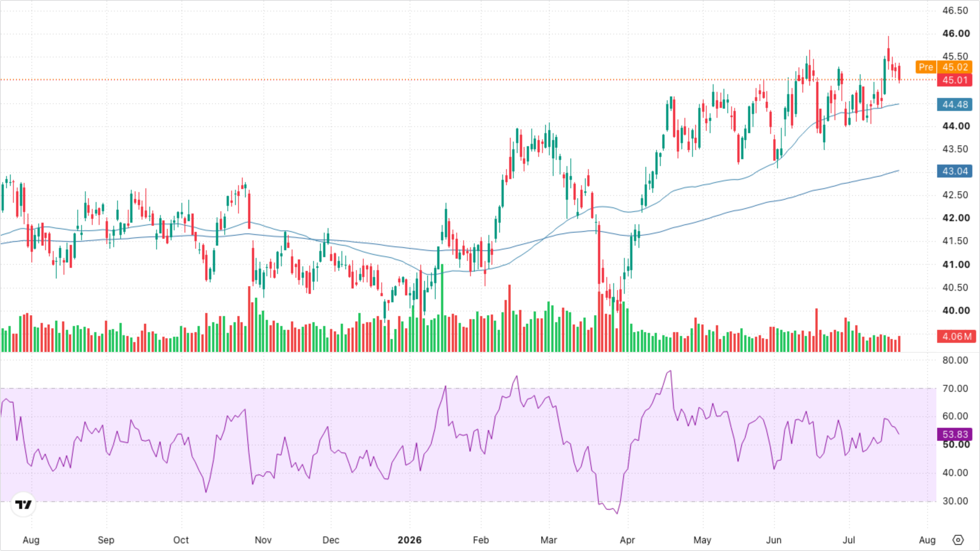The image size is (980, 551).
Task: Click the Aug label at right of axis
Action: pos(927,540)
